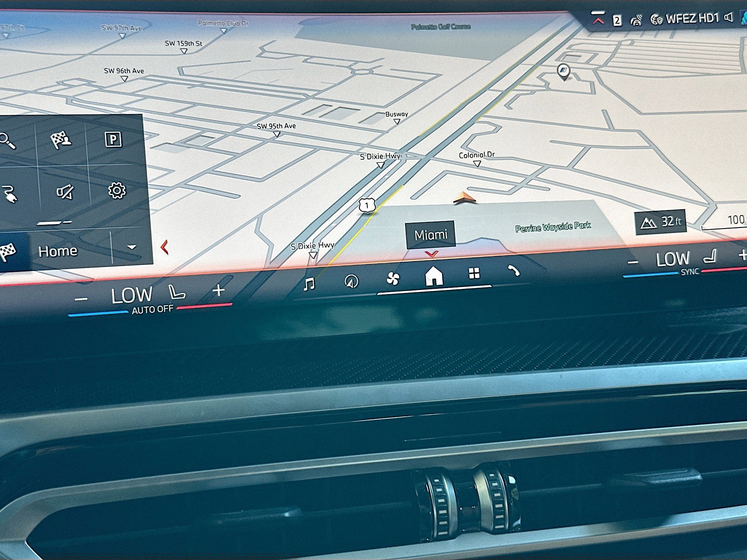Select the Home tab in bottom bar

coord(434,276)
